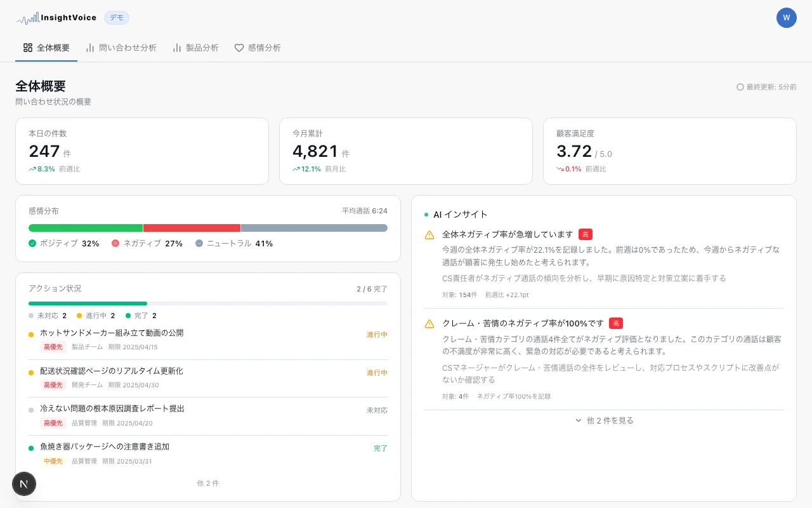812x508 pixels.
Task: Click the 問い合わせ分析 bar chart icon
Action: 90,48
